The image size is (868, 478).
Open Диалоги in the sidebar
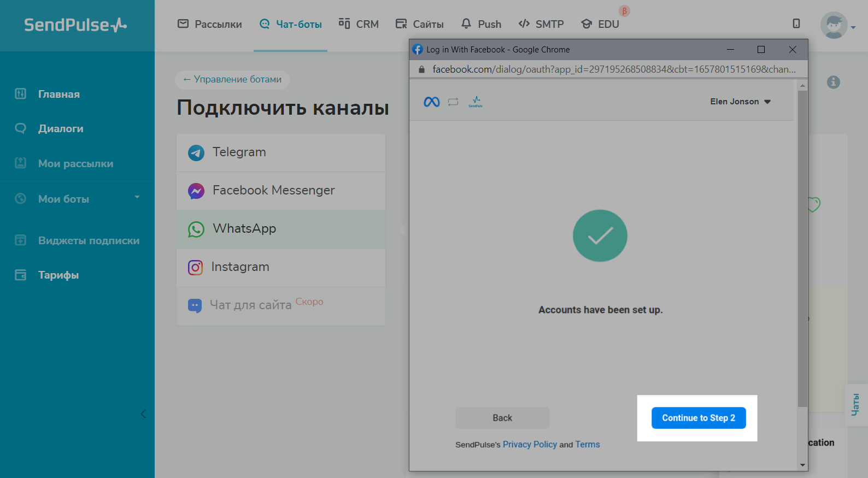pyautogui.click(x=61, y=129)
